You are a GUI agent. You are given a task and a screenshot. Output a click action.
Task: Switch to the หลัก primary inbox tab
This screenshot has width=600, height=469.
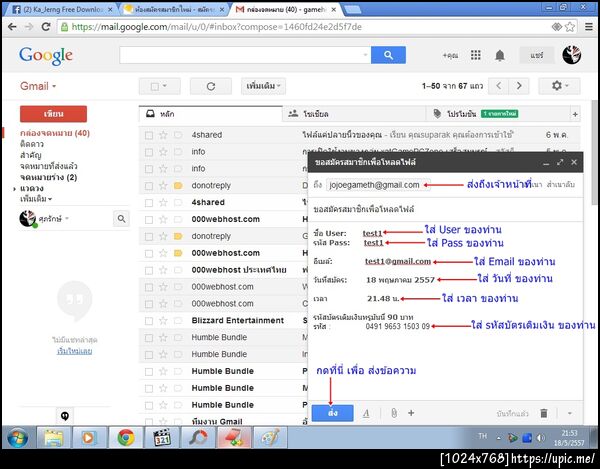click(210, 114)
